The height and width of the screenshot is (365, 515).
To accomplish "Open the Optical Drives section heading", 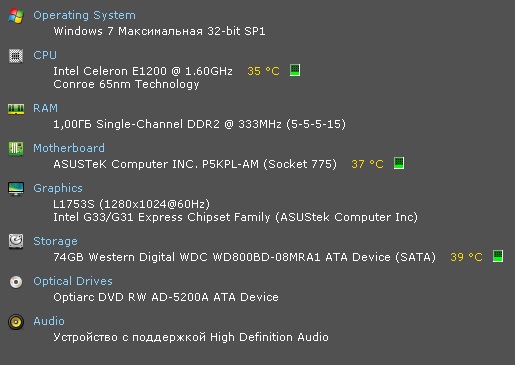I will tap(73, 281).
